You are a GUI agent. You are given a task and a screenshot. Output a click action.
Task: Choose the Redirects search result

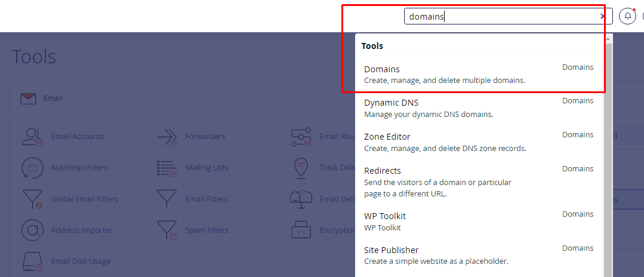[479, 181]
